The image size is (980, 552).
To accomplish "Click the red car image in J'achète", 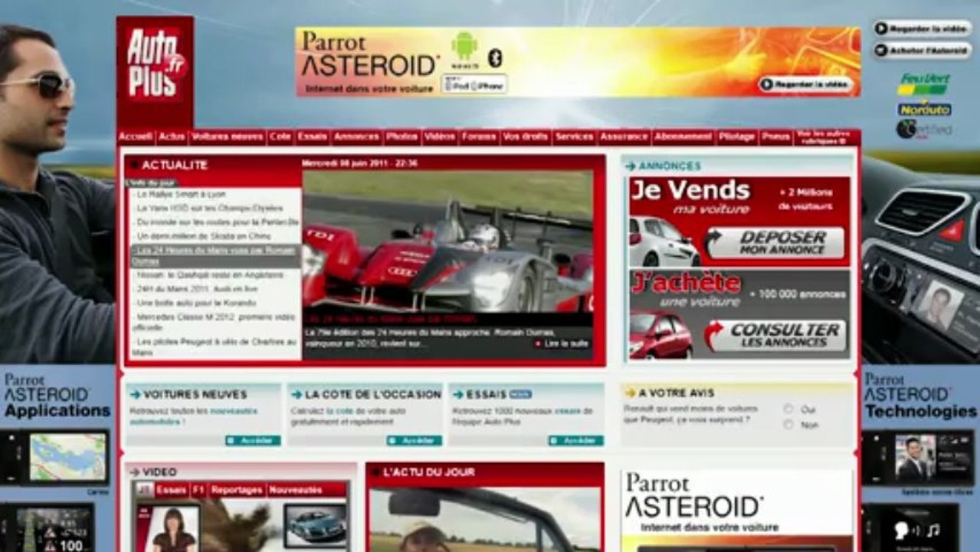I will pos(660,334).
